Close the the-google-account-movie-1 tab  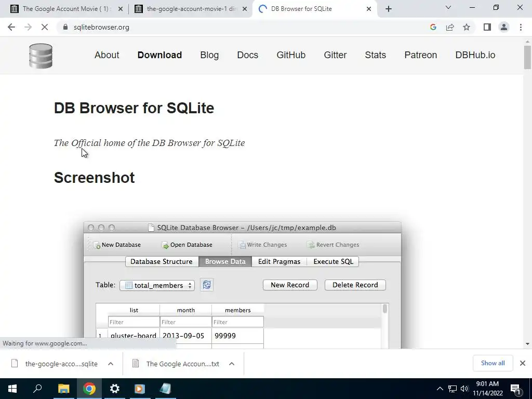click(x=245, y=9)
